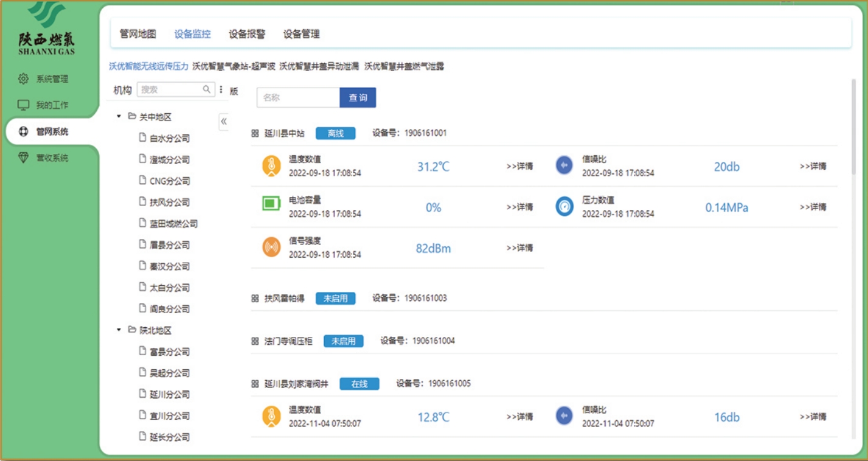The image size is (868, 461).
Task: Open >>详情 for 信号强度 82dBm
Action: 520,248
